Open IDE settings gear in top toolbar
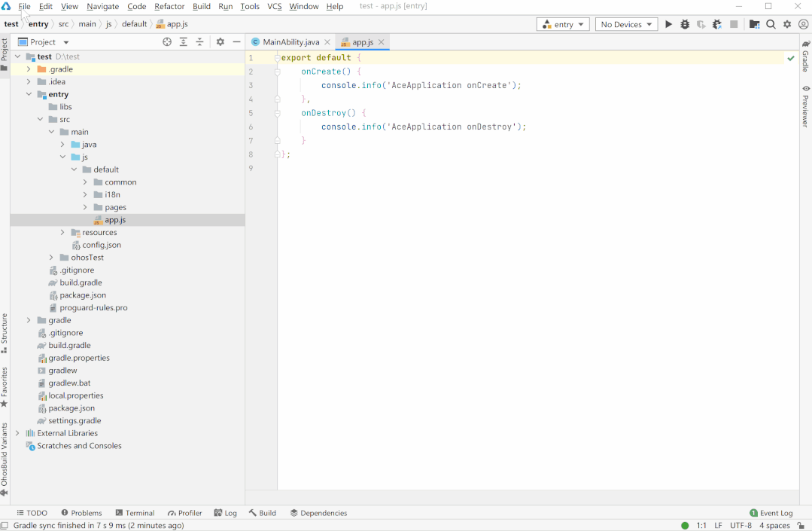Screen dimensions: 812x531 point(787,24)
